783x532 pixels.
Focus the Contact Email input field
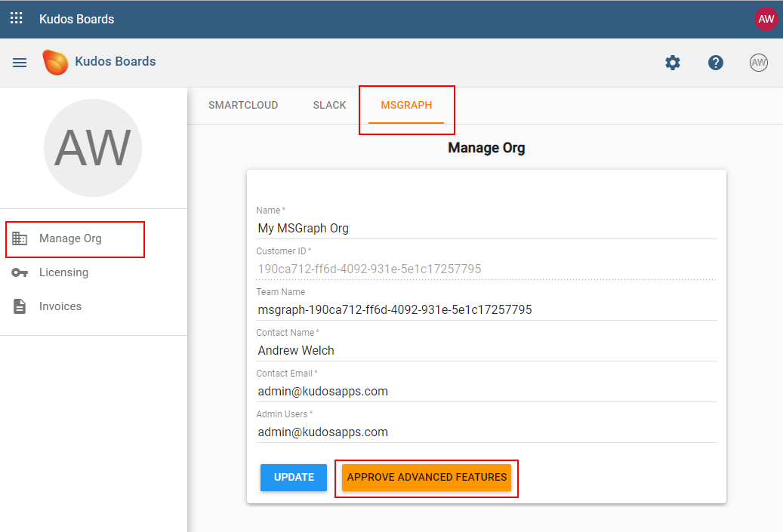pos(487,391)
